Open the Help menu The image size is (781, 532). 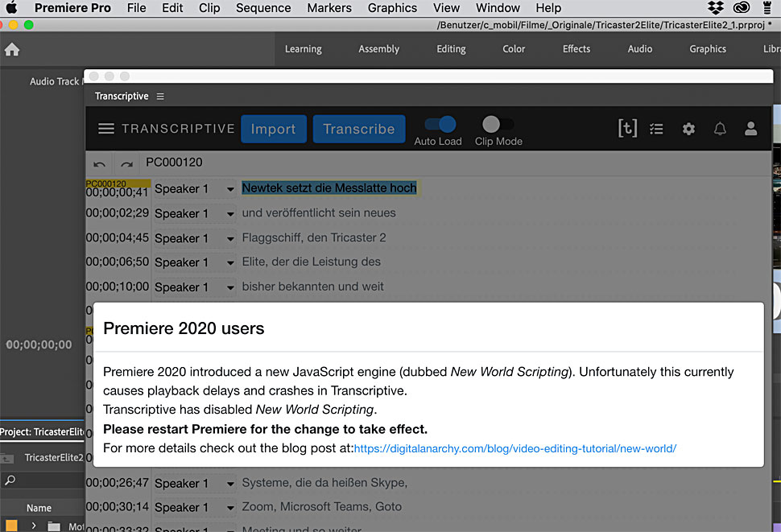[x=548, y=8]
